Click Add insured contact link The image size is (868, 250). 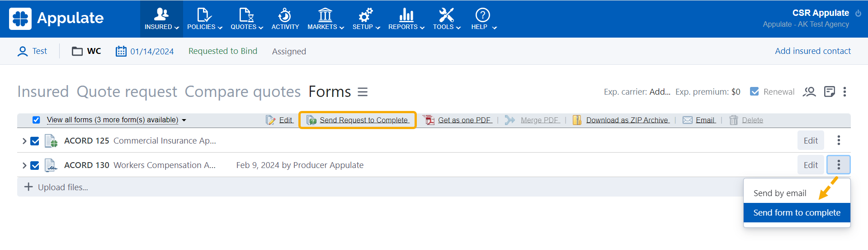[812, 51]
